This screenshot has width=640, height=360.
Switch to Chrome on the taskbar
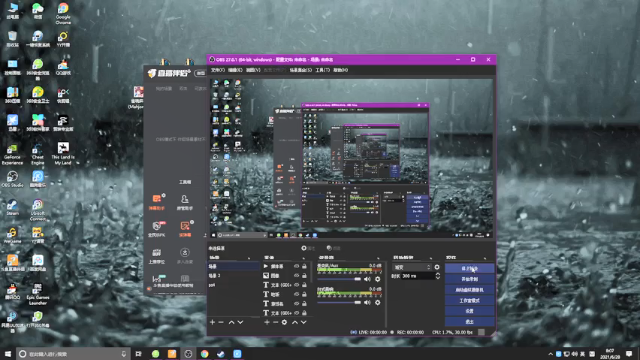click(x=204, y=354)
